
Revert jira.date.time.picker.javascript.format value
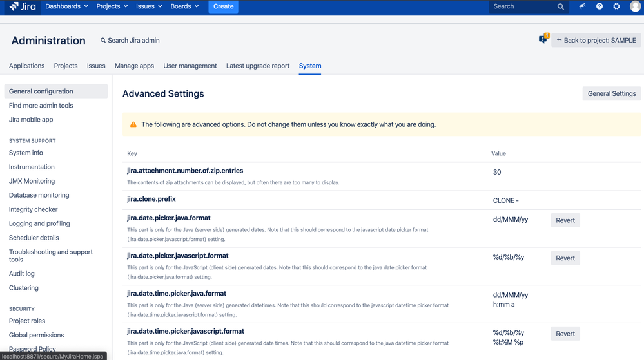pos(565,334)
